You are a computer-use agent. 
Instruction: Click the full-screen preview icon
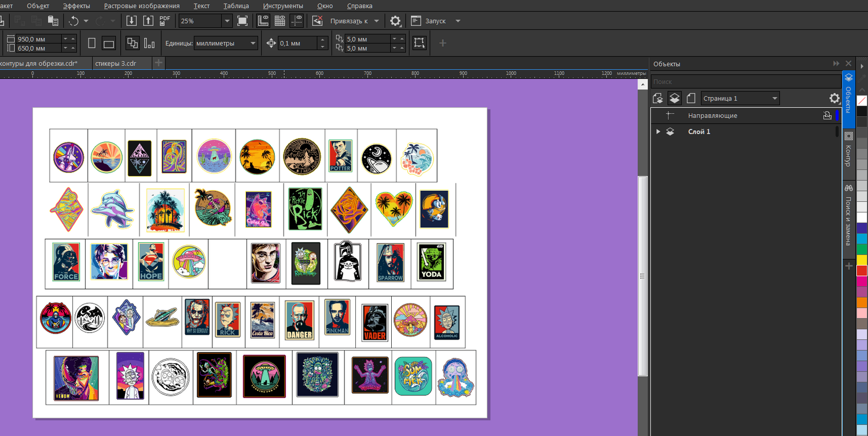pyautogui.click(x=242, y=21)
